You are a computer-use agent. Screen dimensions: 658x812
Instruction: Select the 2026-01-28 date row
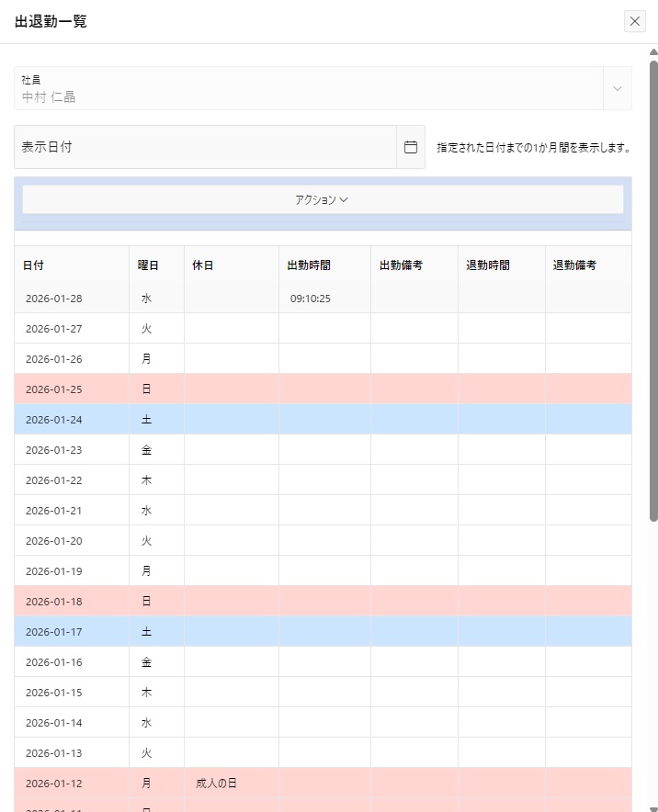coord(54,299)
